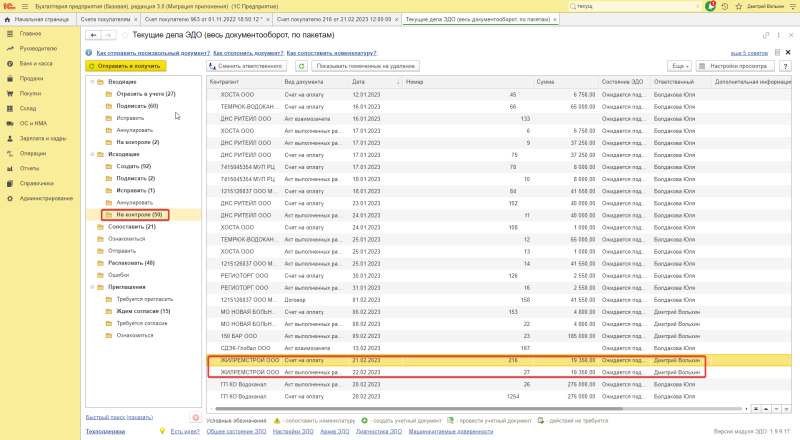Viewport: 800px width, 440px height.
Task: Open the ОС и НМА section
Action: [33, 123]
